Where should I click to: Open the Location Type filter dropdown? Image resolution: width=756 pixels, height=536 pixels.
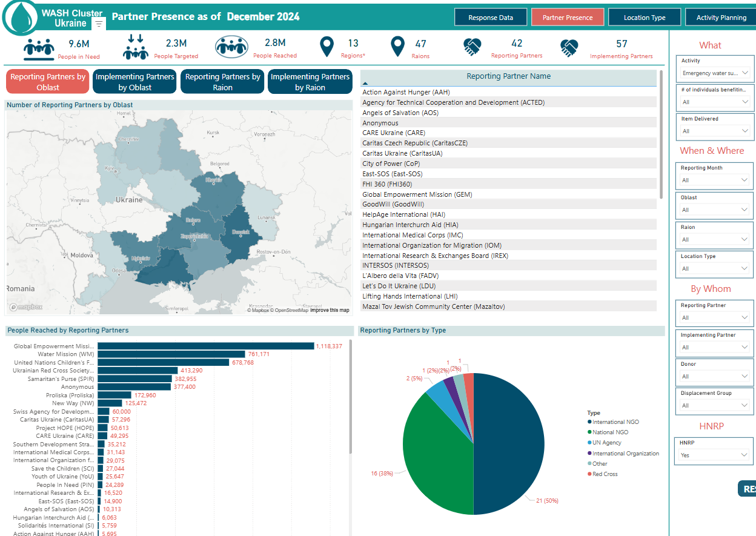(715, 268)
